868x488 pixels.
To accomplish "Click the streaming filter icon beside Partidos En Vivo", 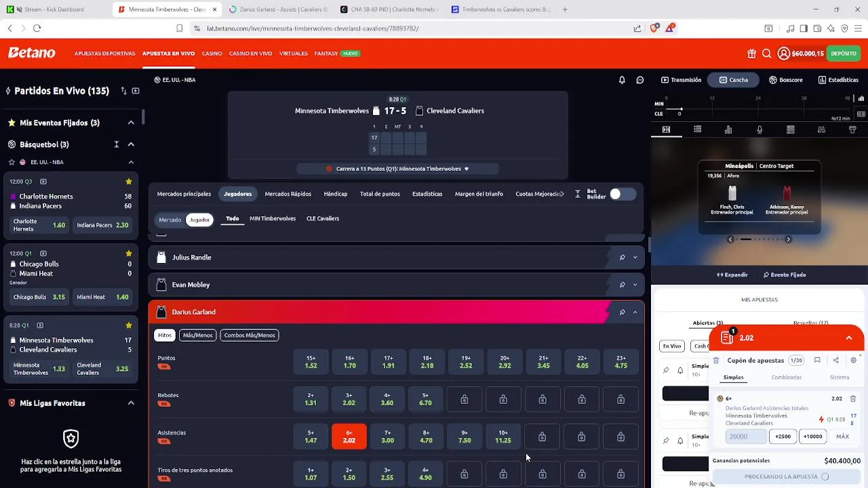I will pos(136,91).
